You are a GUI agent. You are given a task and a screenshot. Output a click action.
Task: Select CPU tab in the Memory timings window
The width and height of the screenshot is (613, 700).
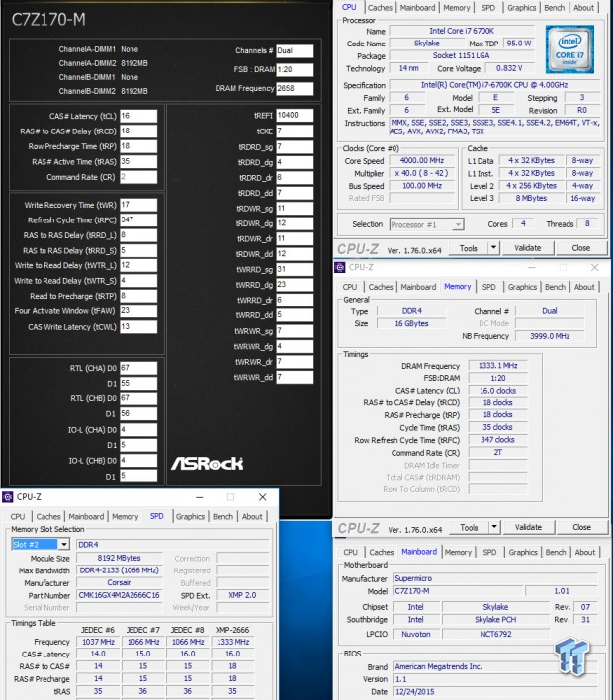tap(350, 287)
